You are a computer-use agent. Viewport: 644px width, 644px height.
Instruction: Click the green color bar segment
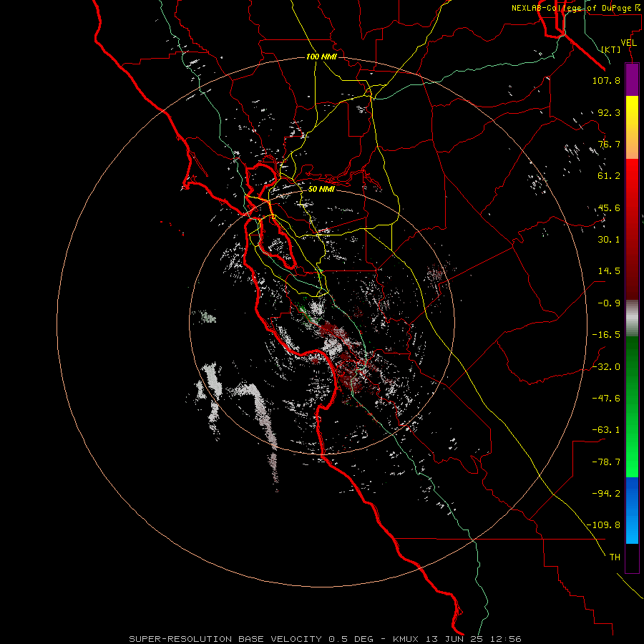tap(632, 406)
